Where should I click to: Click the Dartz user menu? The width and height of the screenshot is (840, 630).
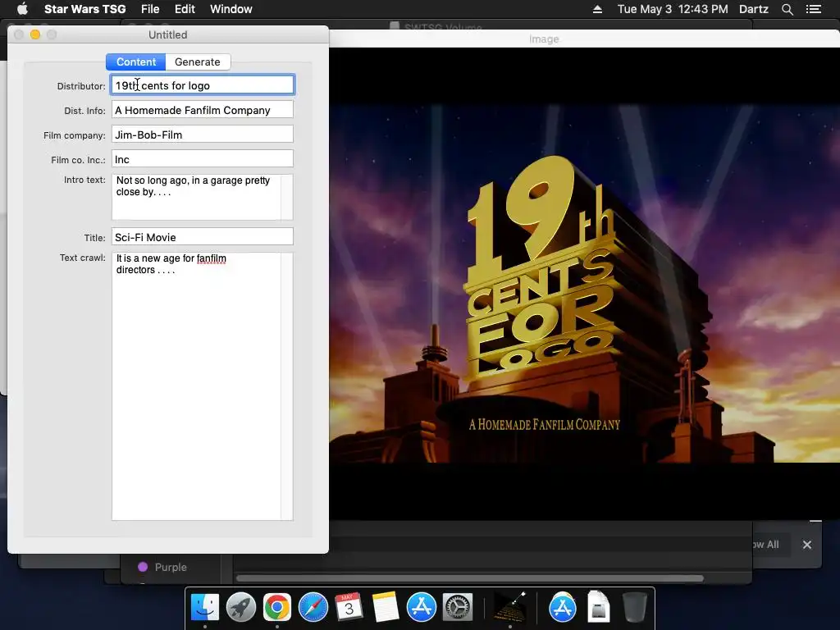point(753,9)
